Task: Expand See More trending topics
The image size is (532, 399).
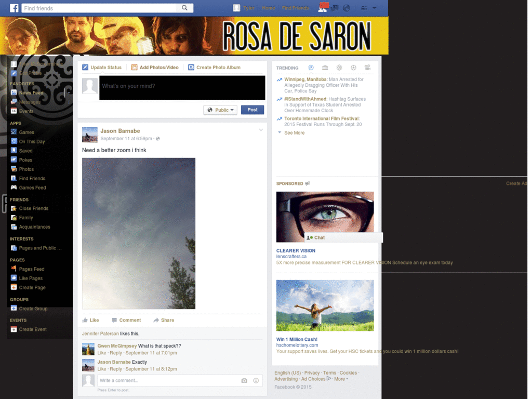Action: click(x=294, y=132)
